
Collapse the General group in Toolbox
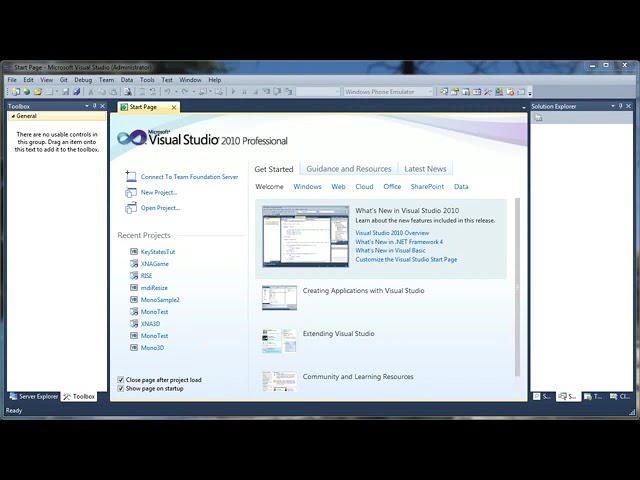point(13,116)
